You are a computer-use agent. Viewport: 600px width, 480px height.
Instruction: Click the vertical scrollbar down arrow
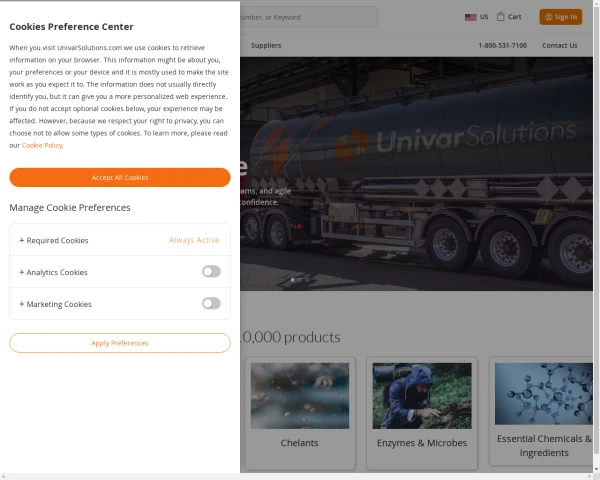[596, 469]
